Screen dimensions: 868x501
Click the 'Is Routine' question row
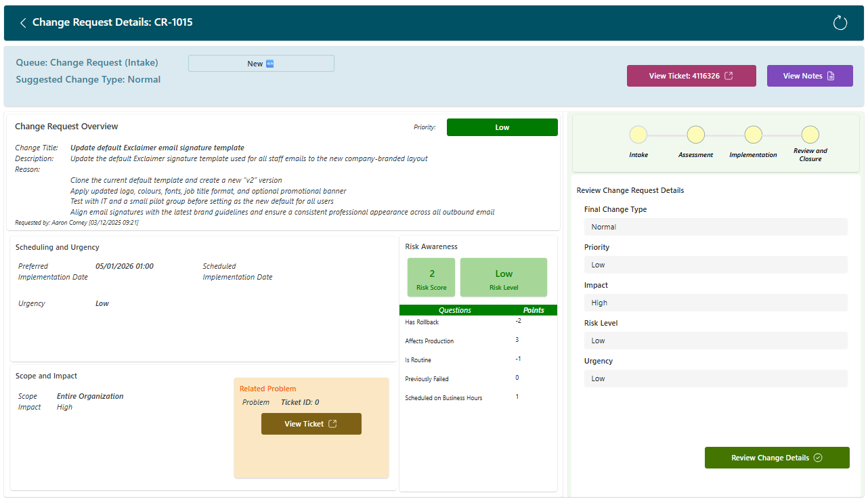pyautogui.click(x=478, y=360)
